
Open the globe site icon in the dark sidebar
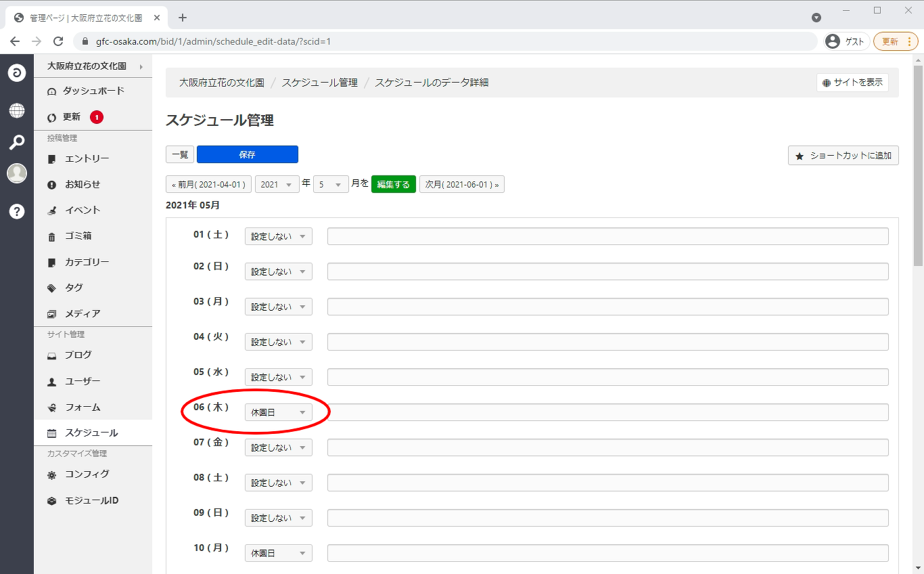17,110
